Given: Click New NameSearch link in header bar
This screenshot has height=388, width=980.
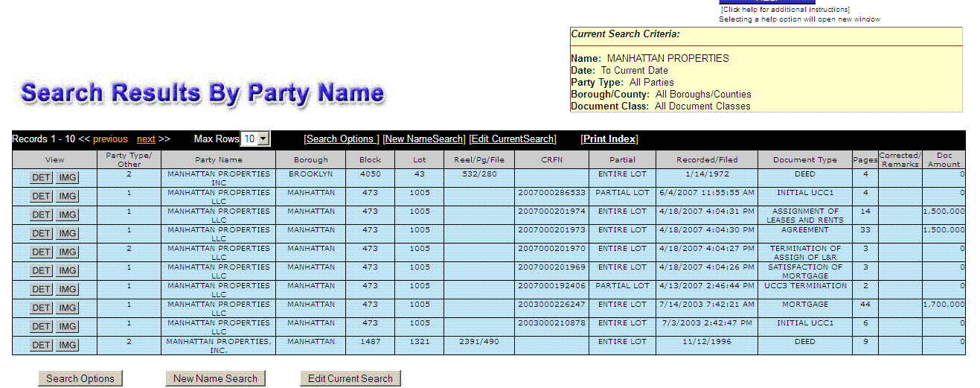Looking at the screenshot, I should 424,139.
